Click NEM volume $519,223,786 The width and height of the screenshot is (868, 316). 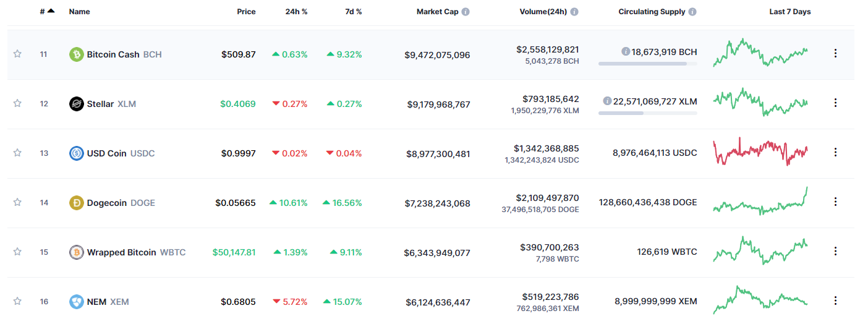[x=550, y=296]
